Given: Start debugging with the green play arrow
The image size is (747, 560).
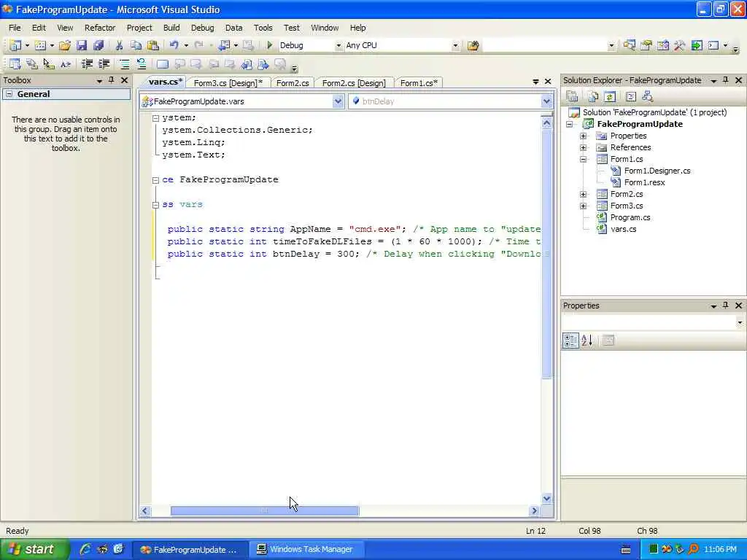Looking at the screenshot, I should (269, 45).
